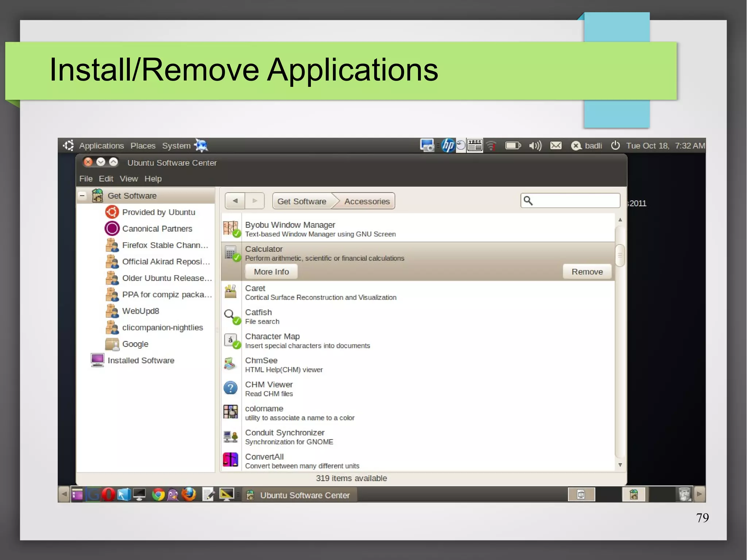The height and width of the screenshot is (560, 747).
Task: Click the Calculator app icon
Action: tap(232, 253)
